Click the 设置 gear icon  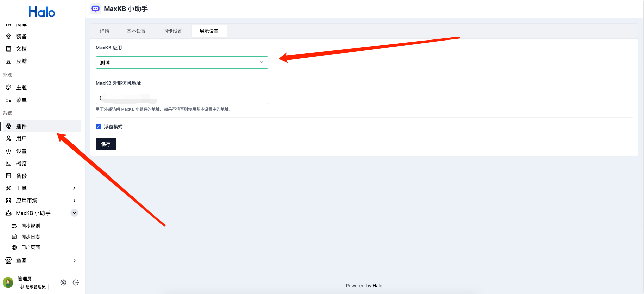(x=9, y=151)
